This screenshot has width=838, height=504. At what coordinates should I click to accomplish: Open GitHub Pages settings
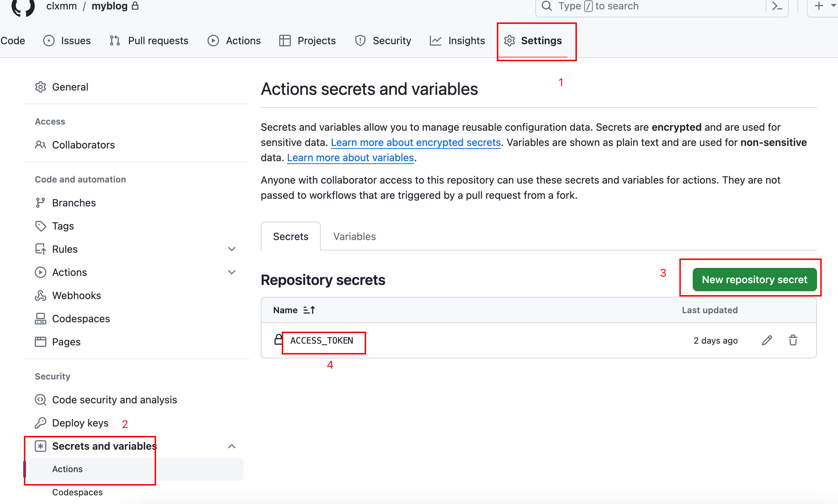pos(66,342)
